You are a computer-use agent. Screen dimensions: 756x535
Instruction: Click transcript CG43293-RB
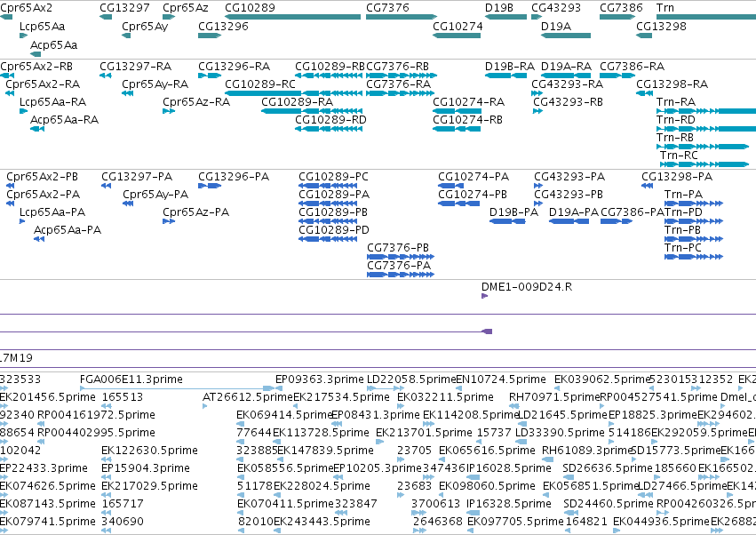click(568, 102)
